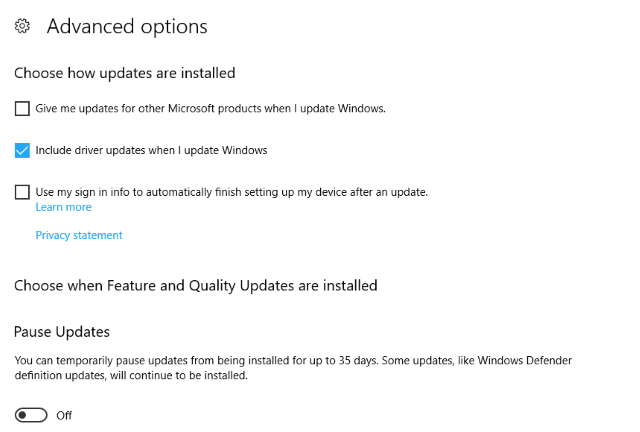Screen dimensions: 640x432
Task: Click the 'Choose when Feature and Quality Updates' heading
Action: (x=196, y=285)
